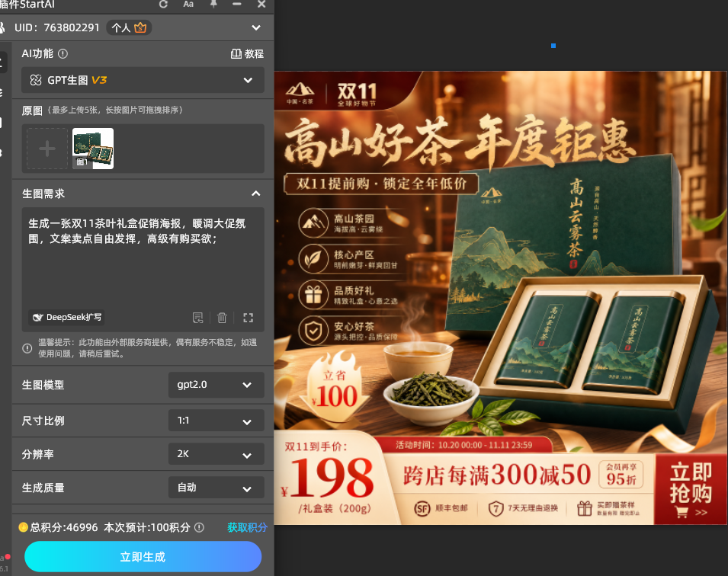This screenshot has height=576, width=728.
Task: Toggle the Aa font size icon
Action: [x=188, y=4]
